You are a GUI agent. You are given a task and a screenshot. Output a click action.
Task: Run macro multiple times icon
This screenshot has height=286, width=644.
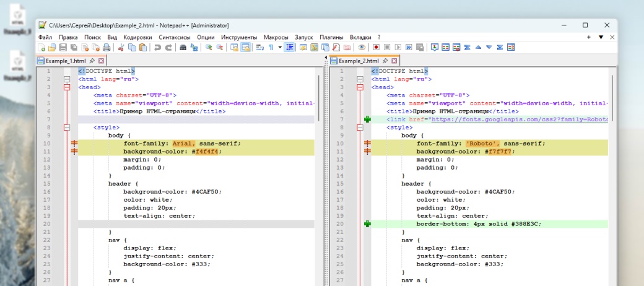point(409,47)
